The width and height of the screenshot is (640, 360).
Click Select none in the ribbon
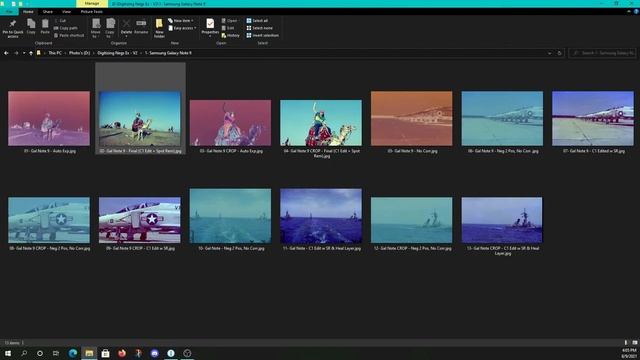click(259, 28)
